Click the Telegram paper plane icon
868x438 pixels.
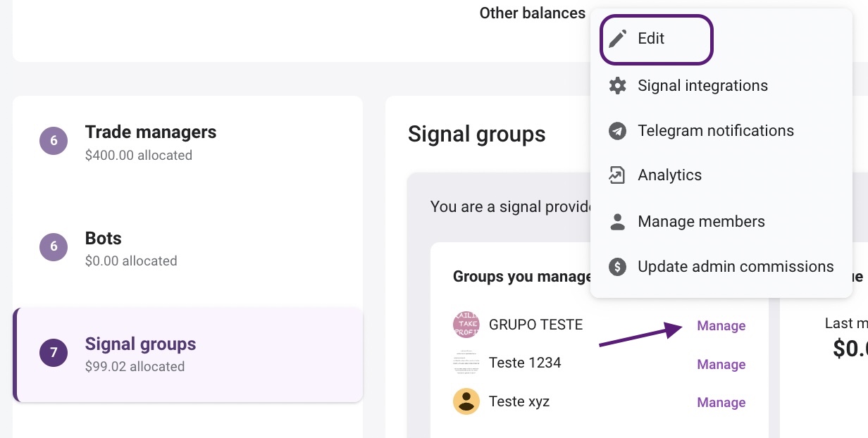(618, 131)
